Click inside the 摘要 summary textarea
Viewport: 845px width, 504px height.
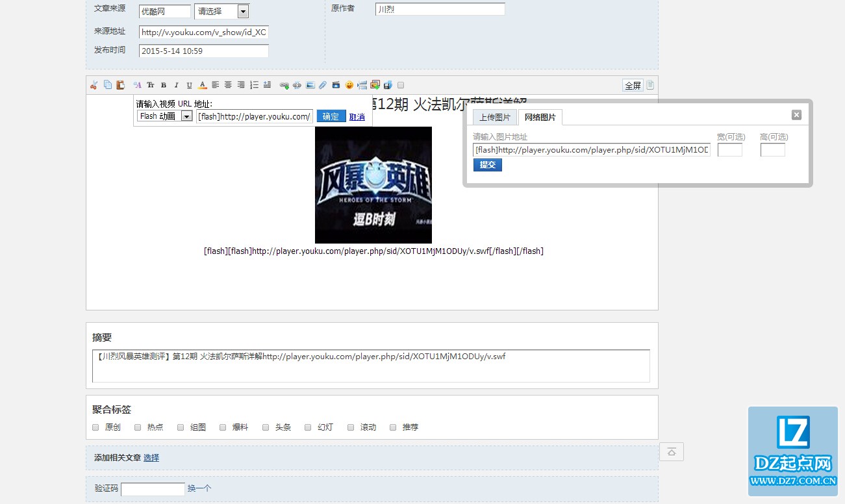point(371,366)
